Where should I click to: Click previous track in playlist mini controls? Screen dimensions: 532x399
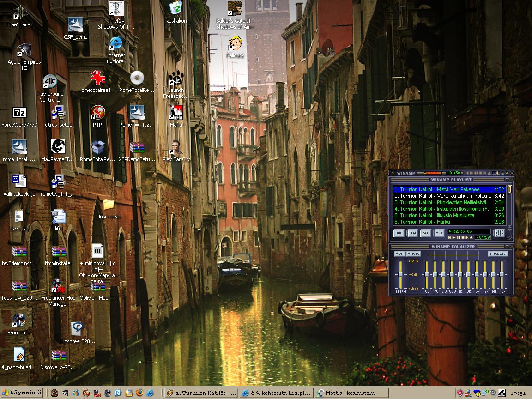click(449, 237)
